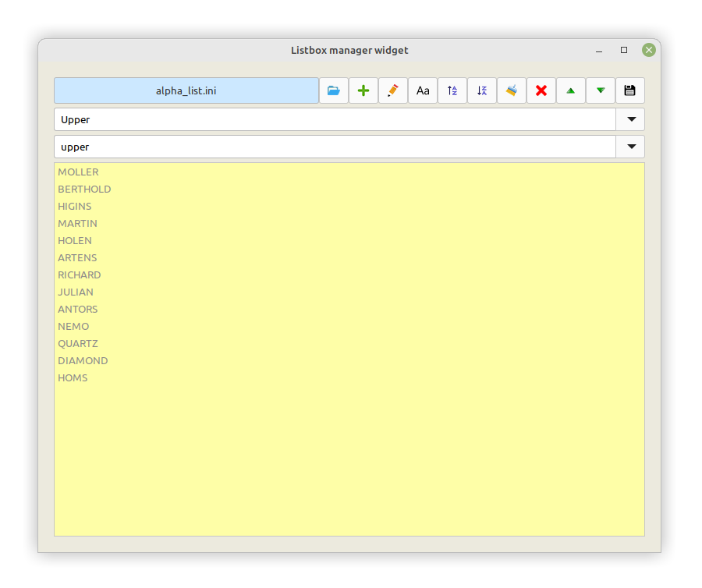Select the BERTHOLD list entry

click(x=84, y=189)
